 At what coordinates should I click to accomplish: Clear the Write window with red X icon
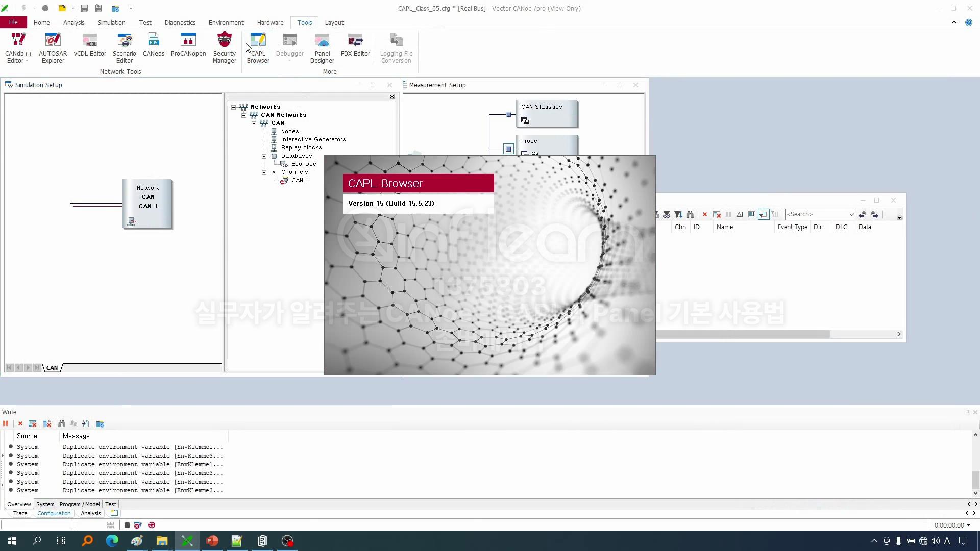coord(20,424)
